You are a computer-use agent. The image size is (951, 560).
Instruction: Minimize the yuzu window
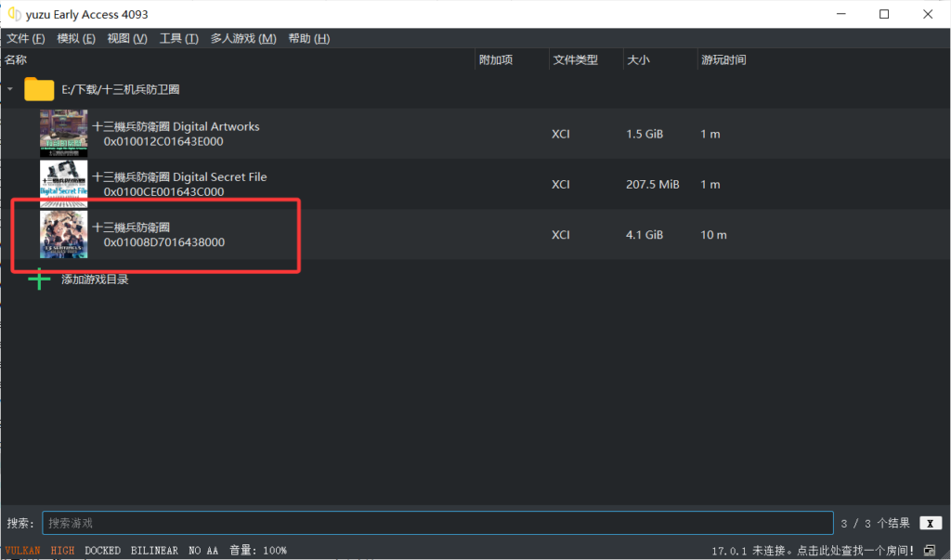(x=840, y=14)
